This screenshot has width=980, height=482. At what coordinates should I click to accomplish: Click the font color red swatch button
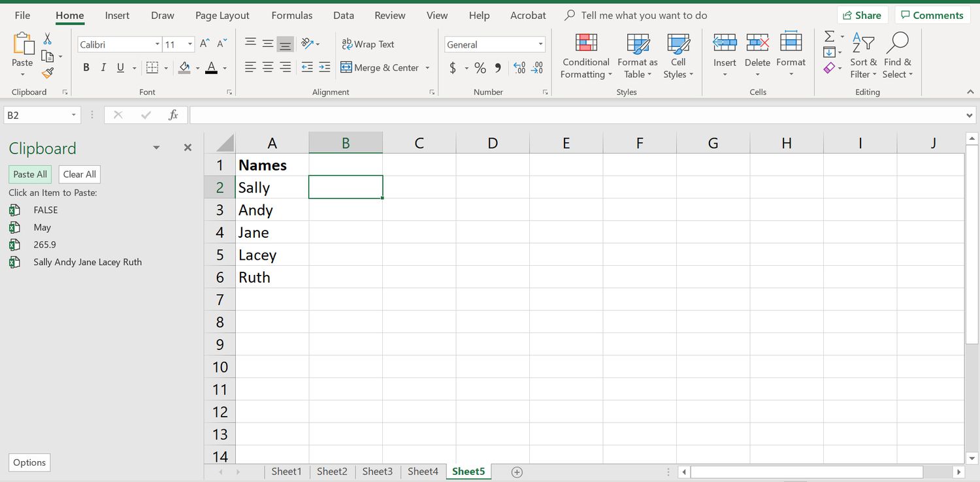pyautogui.click(x=211, y=68)
